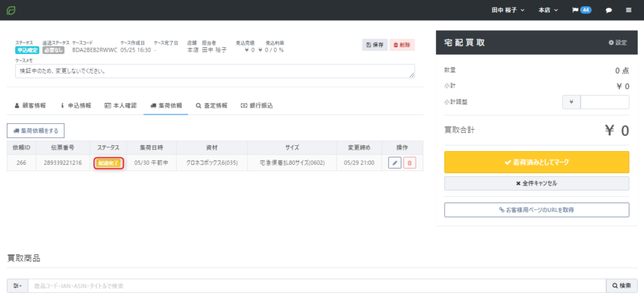Click case creation date 05/25 16:30
Viewport: 644px width, 297px height.
[136, 50]
